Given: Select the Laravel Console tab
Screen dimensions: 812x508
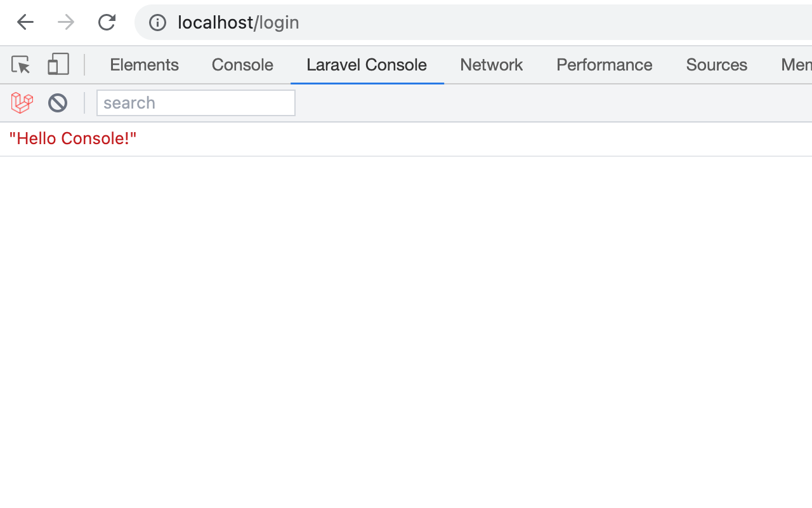Looking at the screenshot, I should (x=367, y=65).
